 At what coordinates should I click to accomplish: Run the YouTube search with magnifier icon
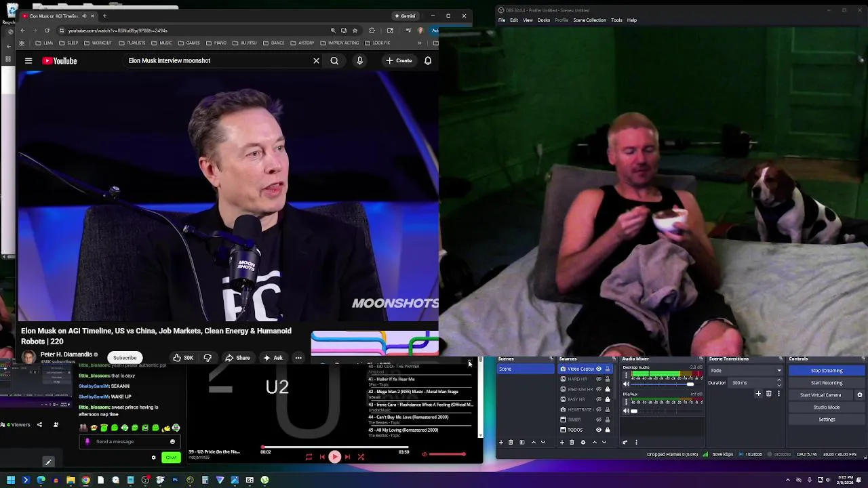(x=334, y=61)
